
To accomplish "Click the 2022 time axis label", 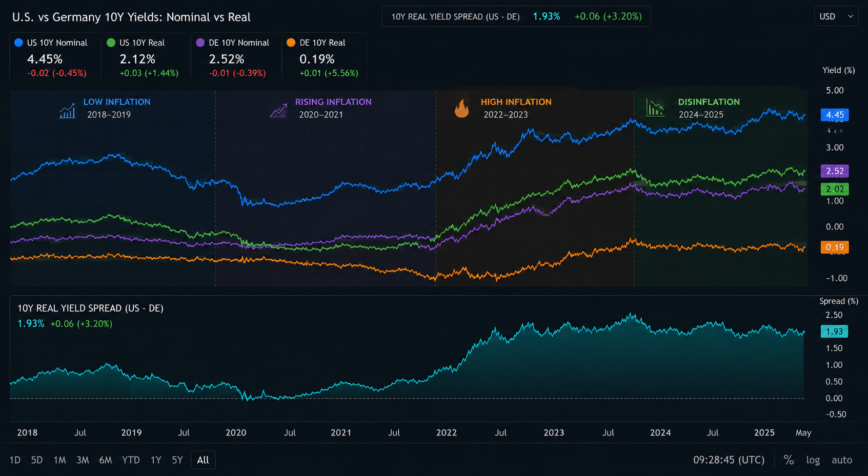I will pyautogui.click(x=447, y=433).
